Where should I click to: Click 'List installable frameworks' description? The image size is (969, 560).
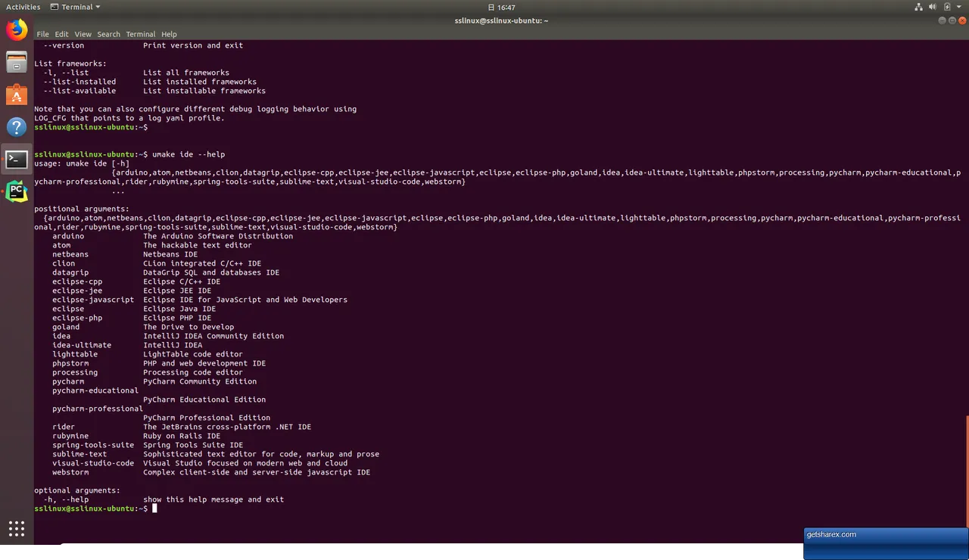pyautogui.click(x=204, y=91)
